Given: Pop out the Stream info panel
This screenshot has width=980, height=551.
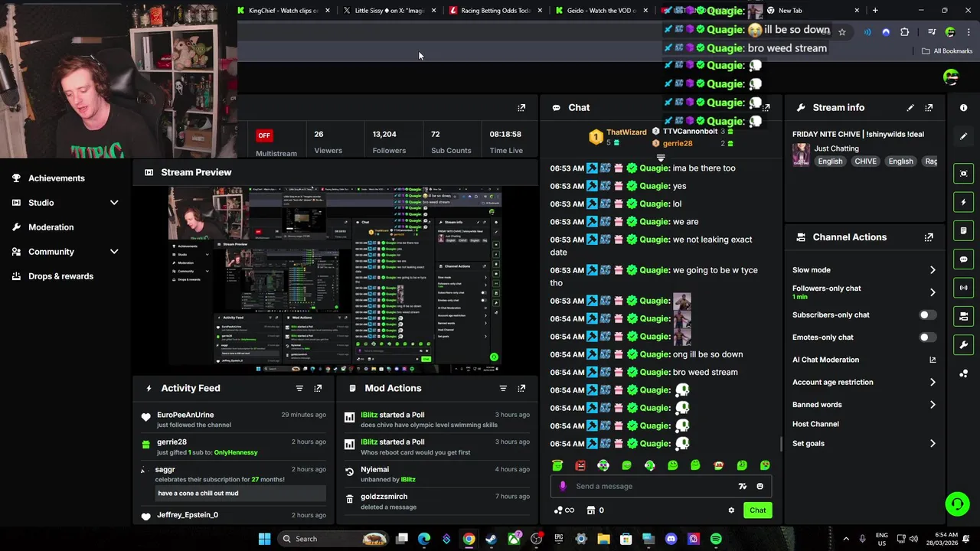Looking at the screenshot, I should 929,108.
